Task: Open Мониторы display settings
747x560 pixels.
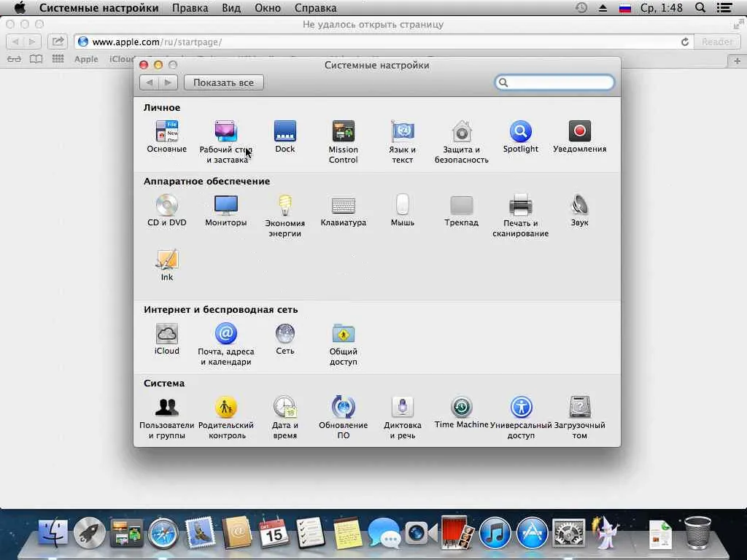Action: (x=226, y=211)
